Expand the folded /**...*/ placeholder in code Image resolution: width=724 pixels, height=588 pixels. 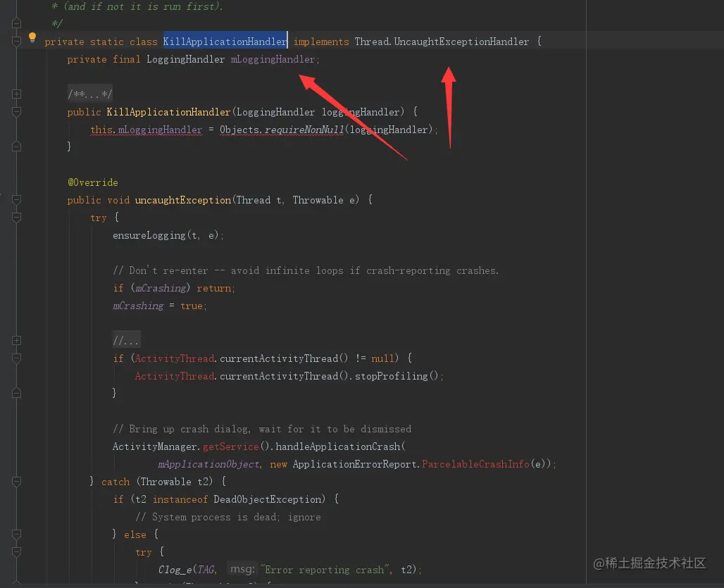tap(90, 94)
